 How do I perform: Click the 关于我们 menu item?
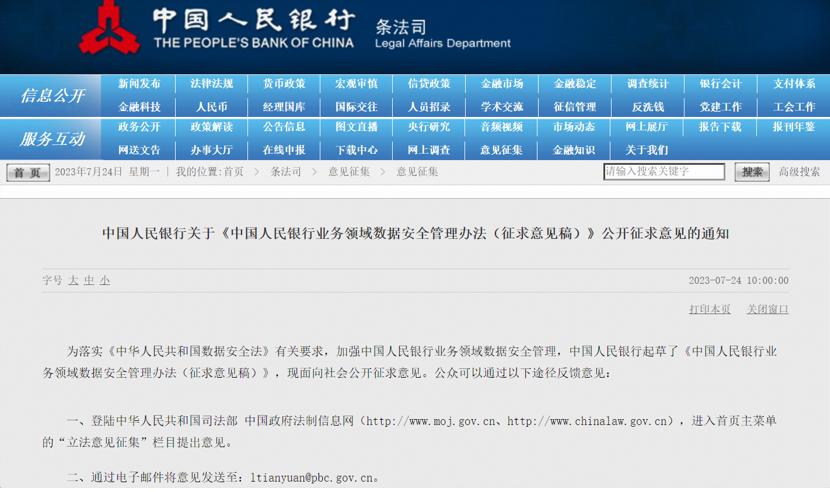[647, 150]
